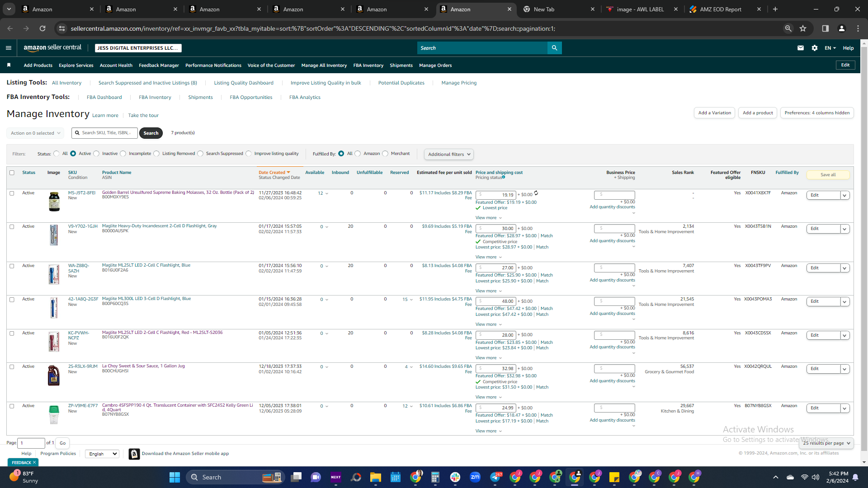Select the Incomplete status filter
Image resolution: width=868 pixels, height=488 pixels.
pos(123,154)
